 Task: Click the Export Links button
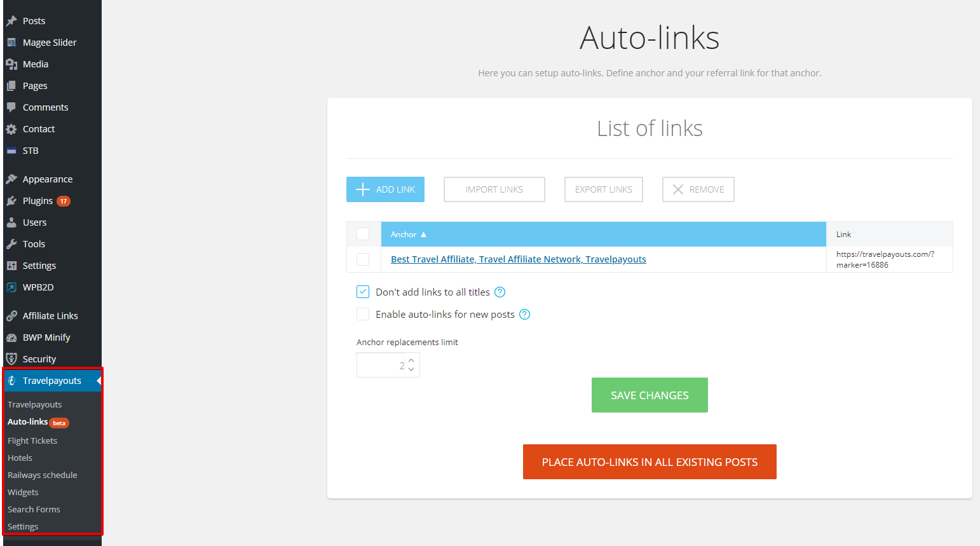tap(604, 189)
